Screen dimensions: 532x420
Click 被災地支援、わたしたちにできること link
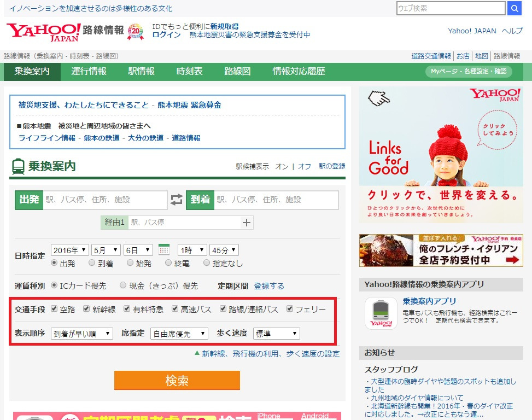click(84, 105)
